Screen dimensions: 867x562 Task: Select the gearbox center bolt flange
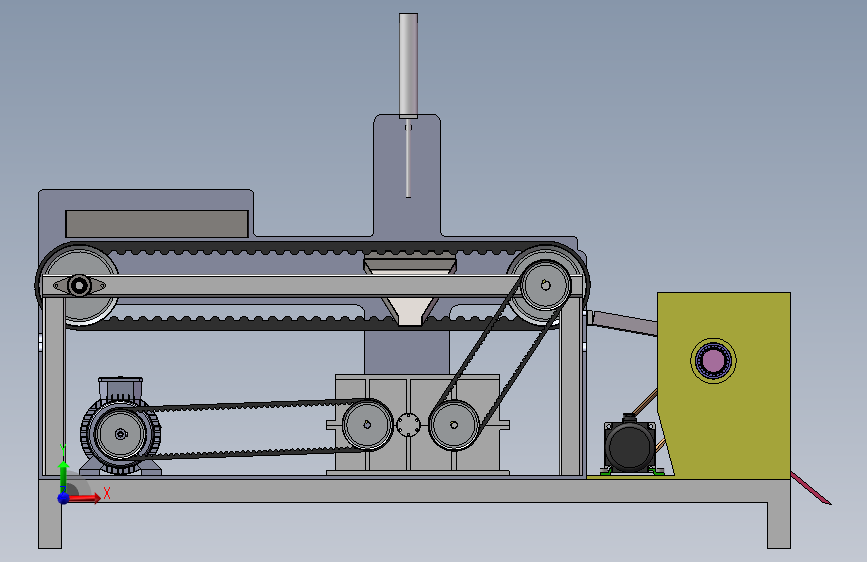coord(409,425)
